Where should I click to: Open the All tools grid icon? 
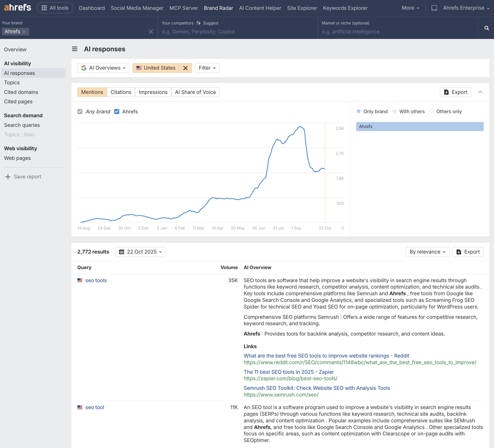(x=44, y=8)
